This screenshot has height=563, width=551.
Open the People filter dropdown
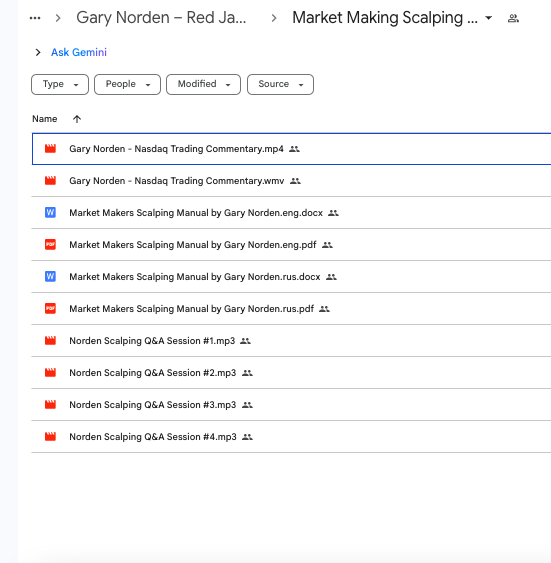tap(127, 84)
